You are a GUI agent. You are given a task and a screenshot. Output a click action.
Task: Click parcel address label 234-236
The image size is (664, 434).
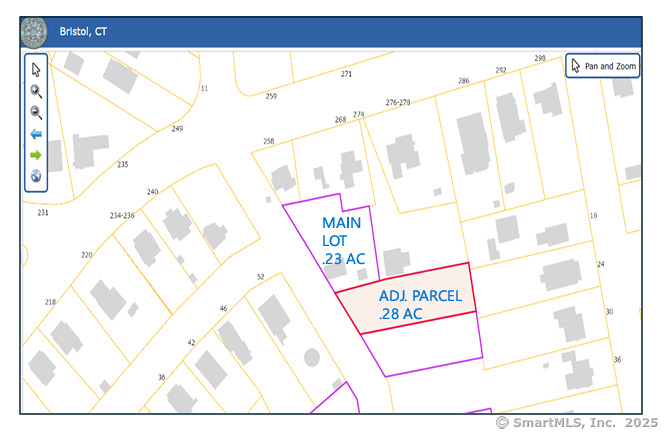tap(122, 215)
